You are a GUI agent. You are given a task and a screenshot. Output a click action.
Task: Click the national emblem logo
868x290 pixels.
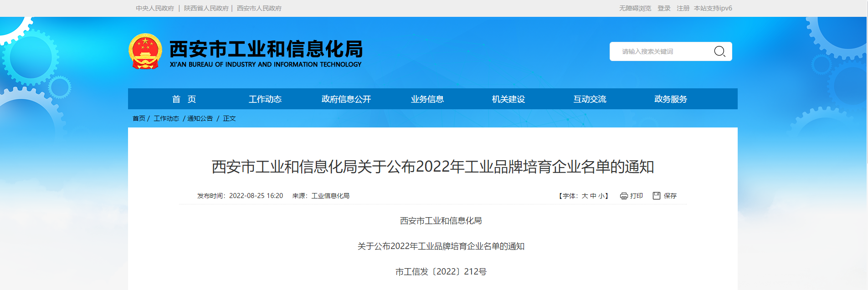[x=145, y=51]
